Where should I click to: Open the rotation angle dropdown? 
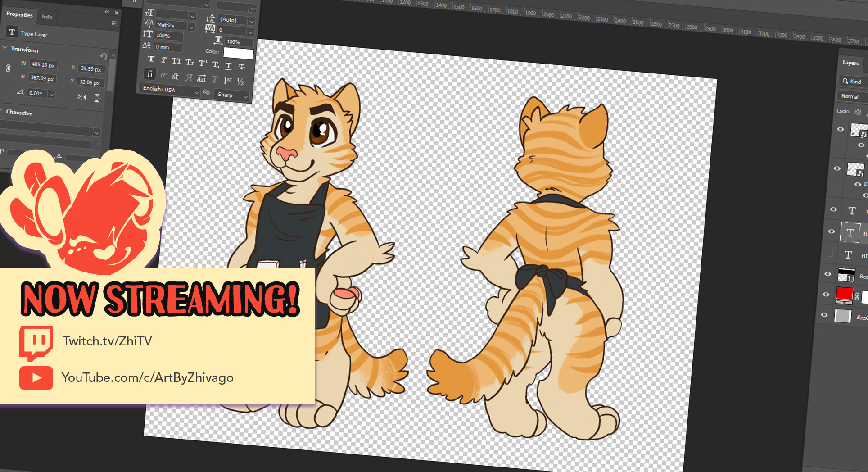(x=52, y=95)
